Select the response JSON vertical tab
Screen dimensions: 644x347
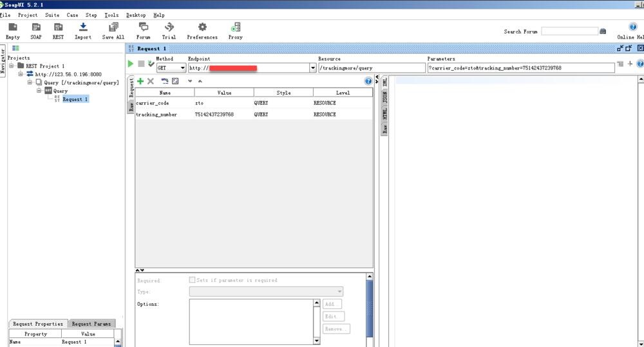tap(384, 97)
